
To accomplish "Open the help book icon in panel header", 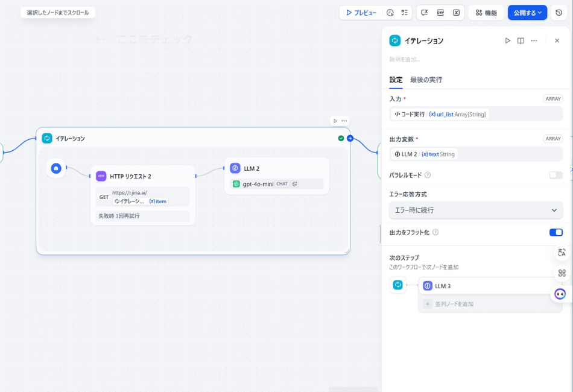I will coord(521,41).
